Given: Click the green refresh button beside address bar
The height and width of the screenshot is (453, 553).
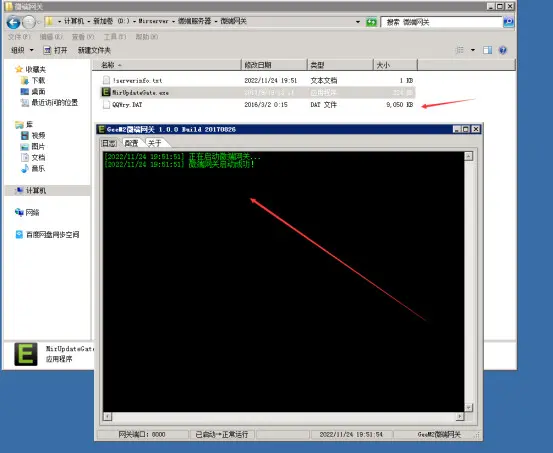Looking at the screenshot, I should [x=371, y=22].
